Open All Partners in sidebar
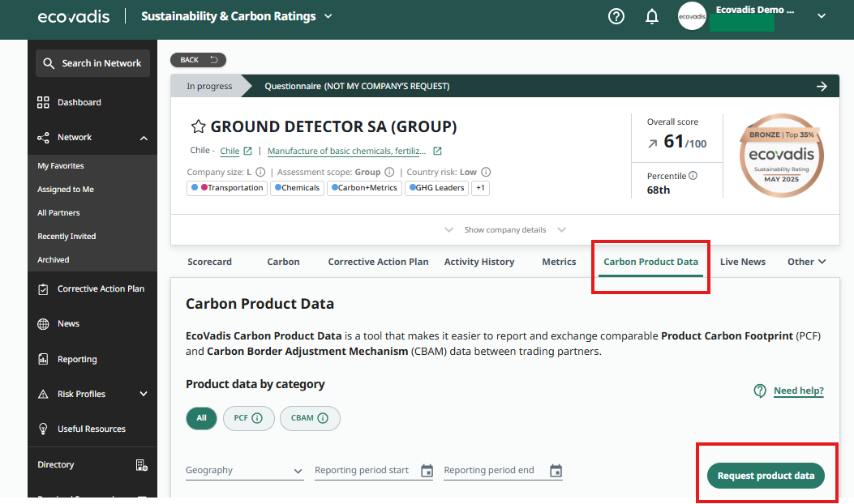 (x=58, y=213)
